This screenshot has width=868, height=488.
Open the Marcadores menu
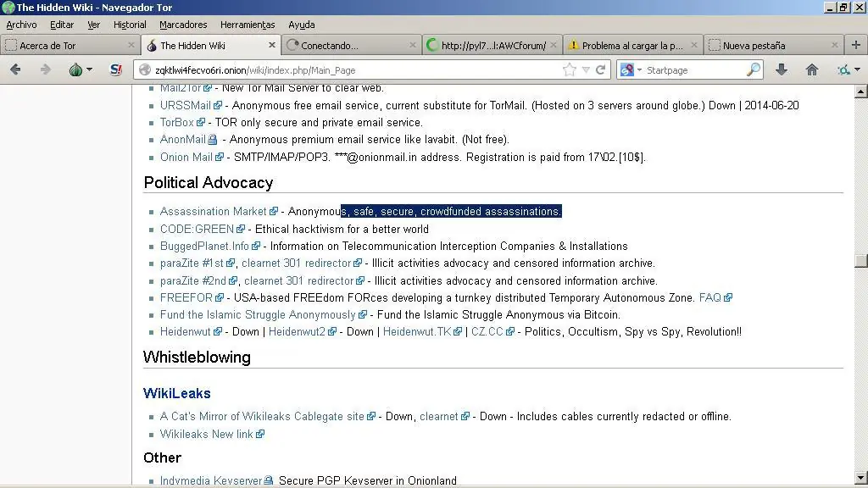[183, 25]
